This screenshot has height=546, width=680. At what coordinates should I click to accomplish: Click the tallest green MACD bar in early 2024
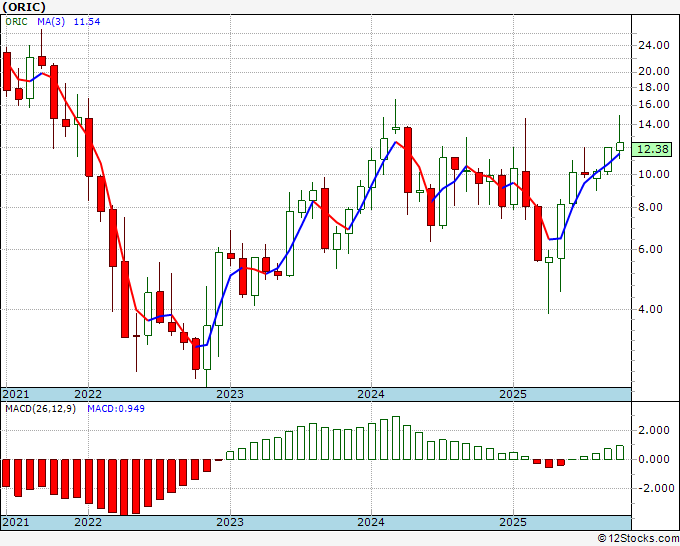pos(396,438)
